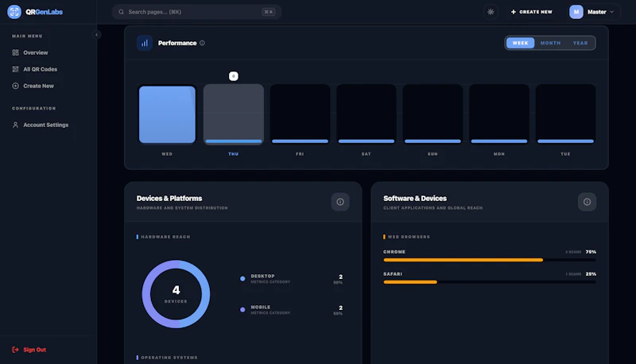Image resolution: width=636 pixels, height=364 pixels.
Task: Click the top bar CREATE NEW button
Action: (532, 12)
